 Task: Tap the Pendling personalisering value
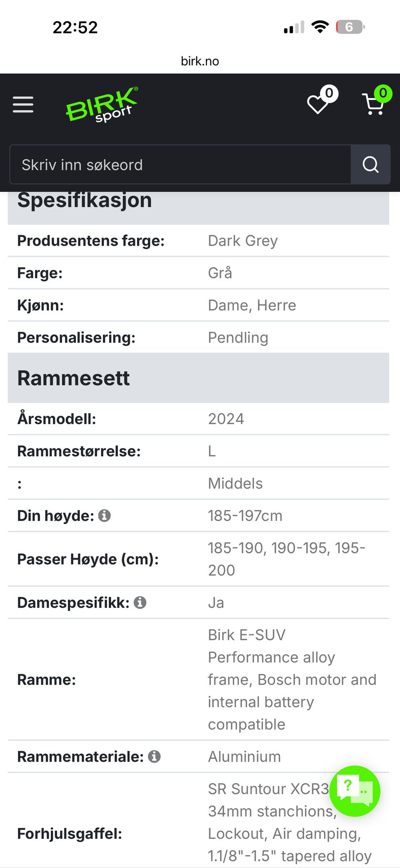coord(238,337)
